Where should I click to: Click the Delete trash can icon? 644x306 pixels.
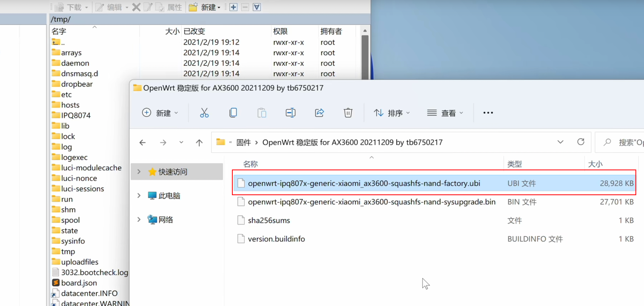(x=348, y=113)
